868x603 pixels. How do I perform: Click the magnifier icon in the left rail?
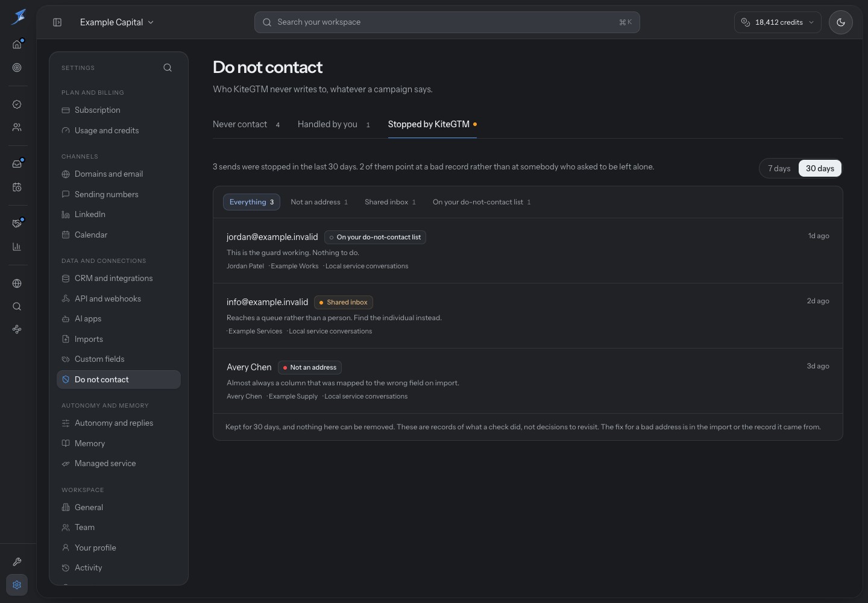point(17,306)
